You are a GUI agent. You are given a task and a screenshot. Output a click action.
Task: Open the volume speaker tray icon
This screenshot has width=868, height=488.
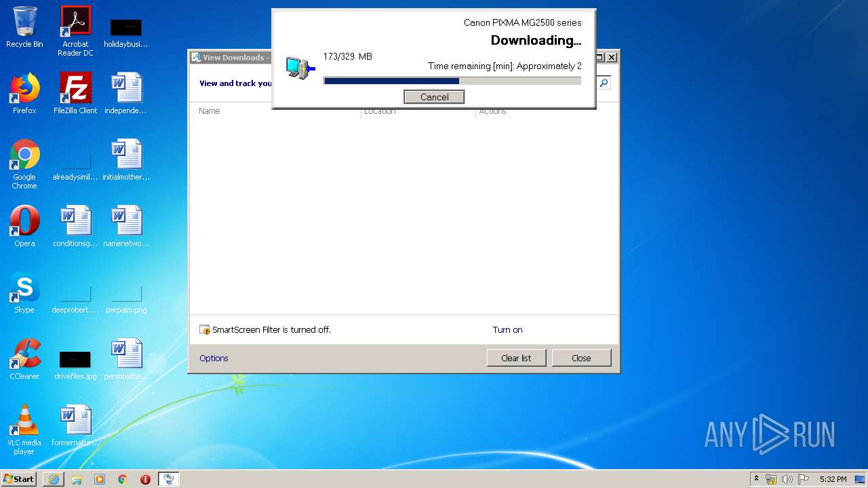(x=787, y=479)
